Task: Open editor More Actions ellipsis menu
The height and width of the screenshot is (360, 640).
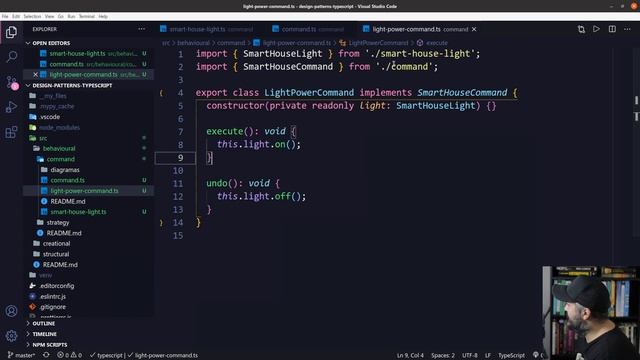Action: point(627,29)
